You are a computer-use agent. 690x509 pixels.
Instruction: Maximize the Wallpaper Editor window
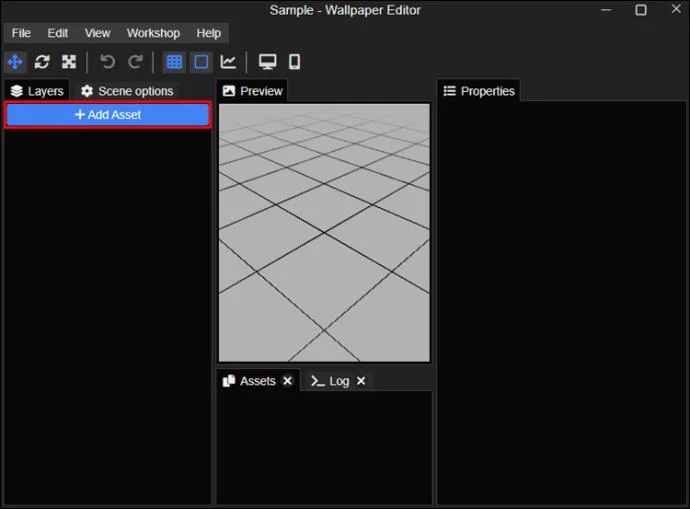pyautogui.click(x=641, y=10)
